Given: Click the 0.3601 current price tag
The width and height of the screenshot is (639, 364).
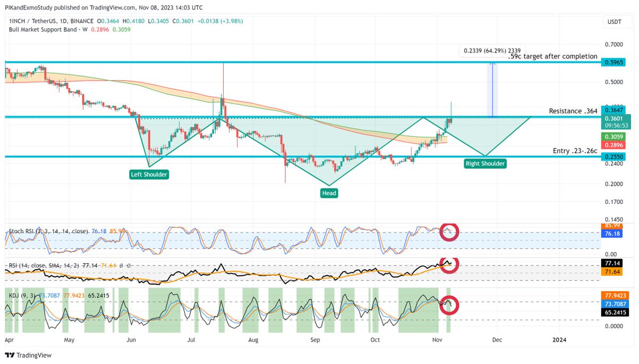Looking at the screenshot, I should point(616,122).
